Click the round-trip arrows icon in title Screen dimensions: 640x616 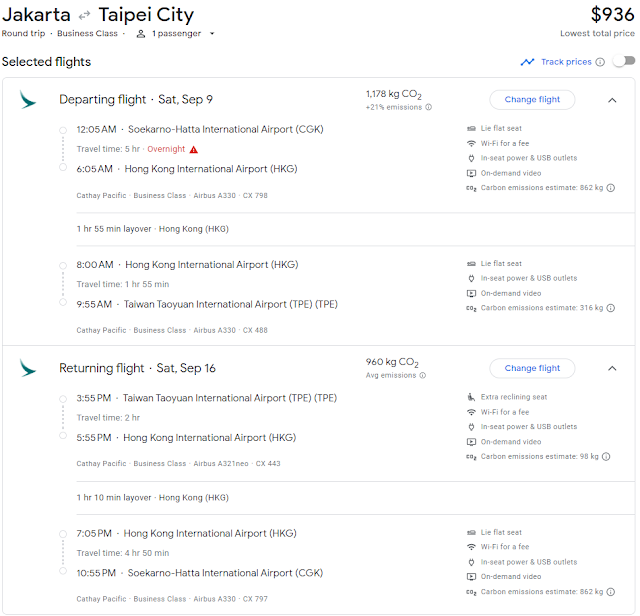85,16
